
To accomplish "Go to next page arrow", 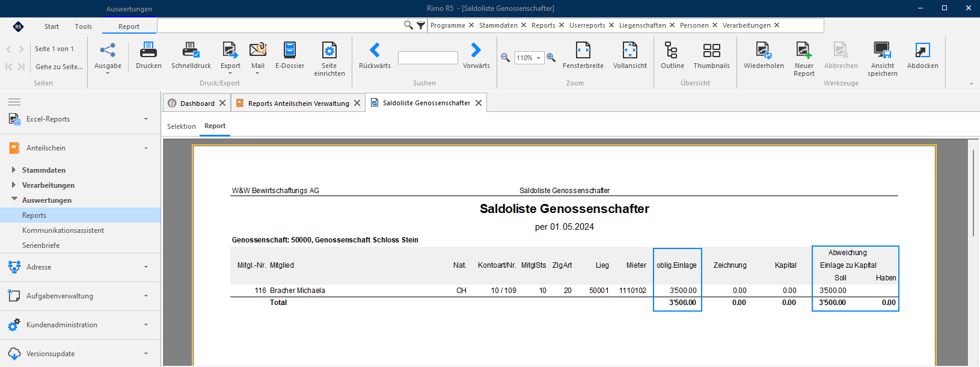I will tap(22, 49).
